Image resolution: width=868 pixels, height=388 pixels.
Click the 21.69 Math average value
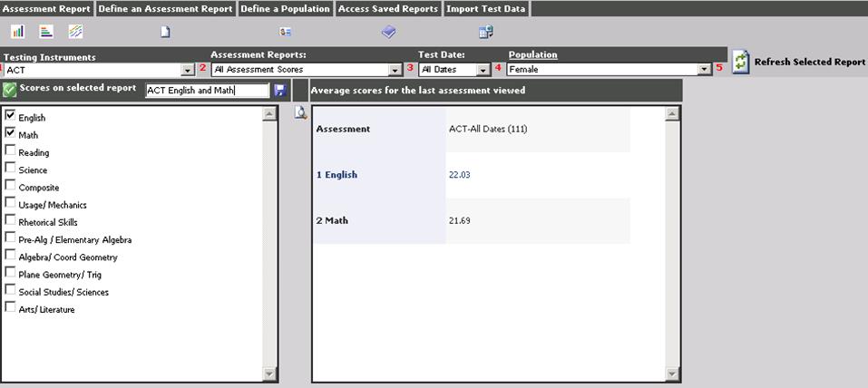pos(460,221)
